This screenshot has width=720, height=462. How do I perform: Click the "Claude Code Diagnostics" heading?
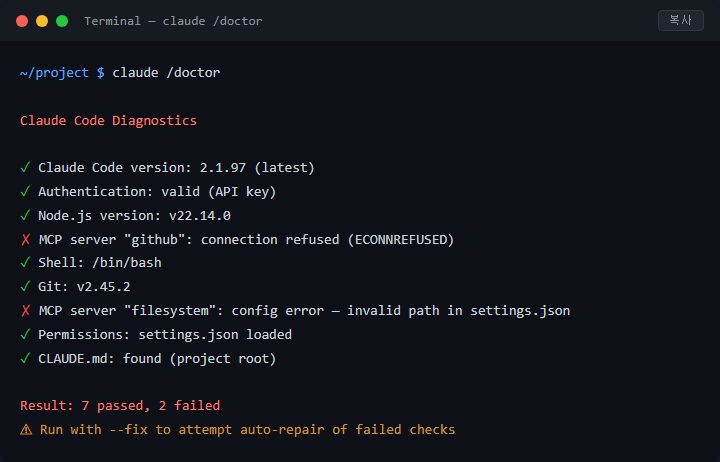click(108, 120)
